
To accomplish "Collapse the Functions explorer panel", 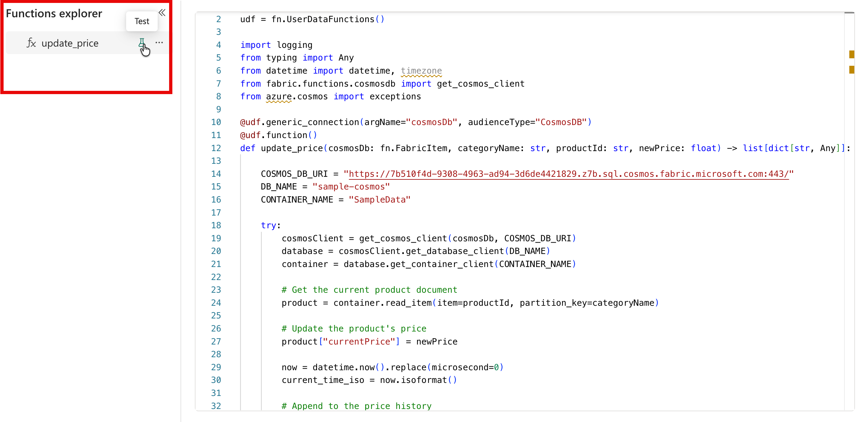I will [162, 13].
